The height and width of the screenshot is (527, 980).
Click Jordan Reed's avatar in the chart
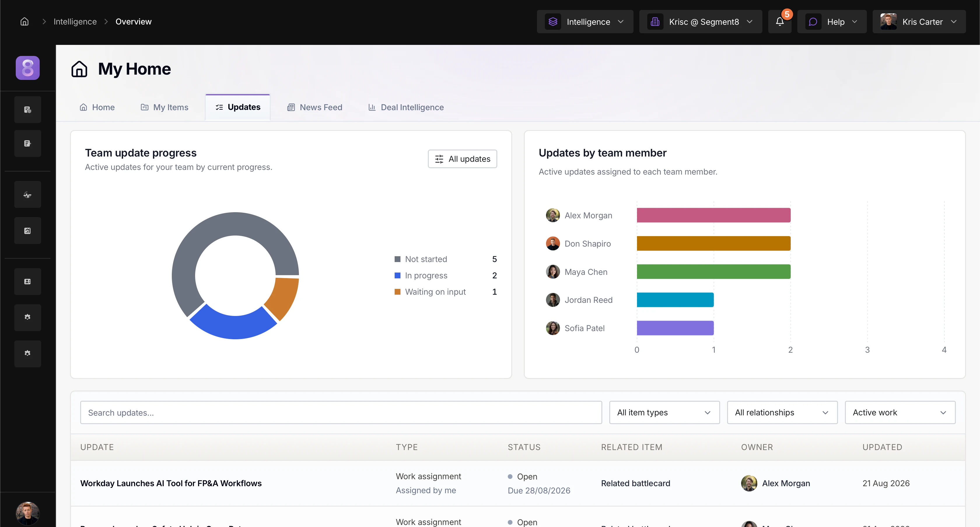pyautogui.click(x=553, y=300)
